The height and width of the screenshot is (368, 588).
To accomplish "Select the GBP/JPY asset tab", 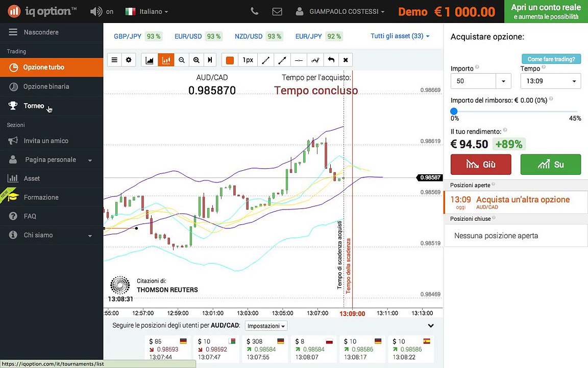I will (137, 36).
